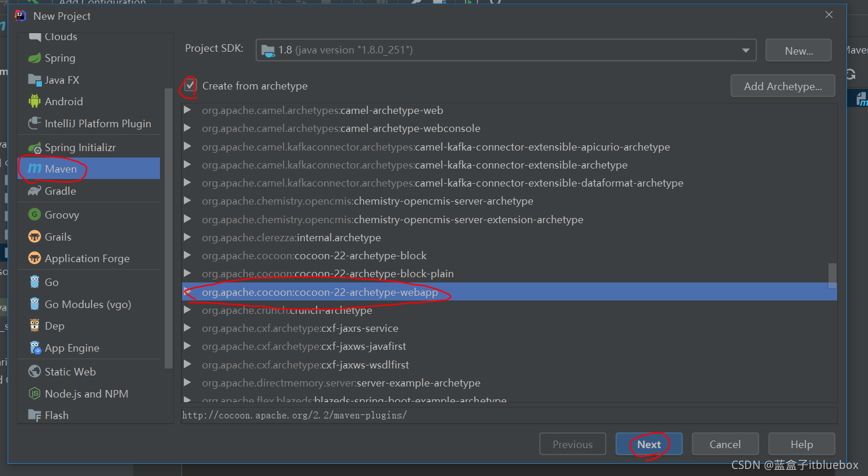Click the Spring Initializr icon
This screenshot has width=868, height=476.
coord(35,148)
